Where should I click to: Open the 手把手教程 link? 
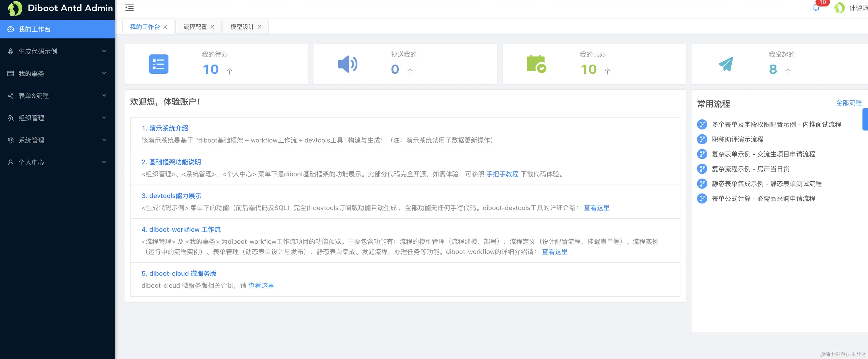(x=502, y=174)
